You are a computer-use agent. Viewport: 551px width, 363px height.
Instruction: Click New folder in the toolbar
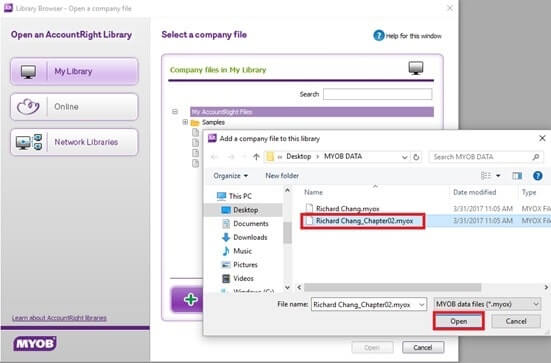coord(282,176)
